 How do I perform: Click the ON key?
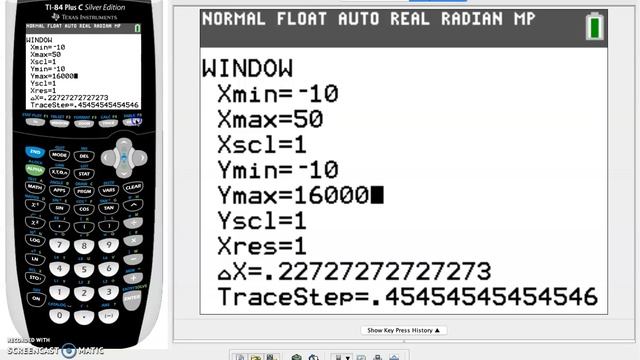click(36, 298)
